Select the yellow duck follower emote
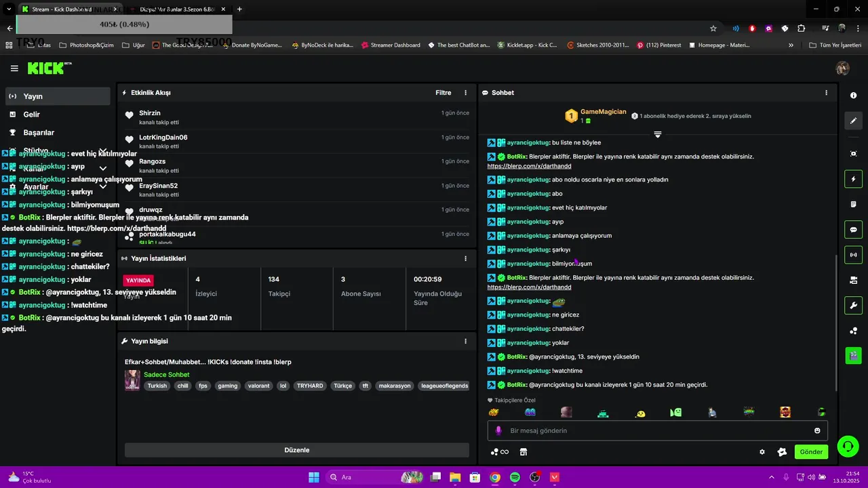The height and width of the screenshot is (488, 868). tap(640, 412)
